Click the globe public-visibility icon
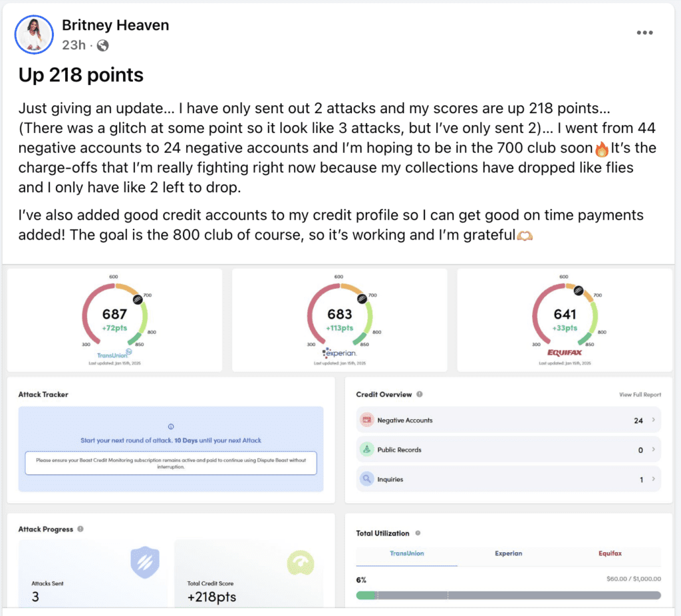 coord(102,45)
